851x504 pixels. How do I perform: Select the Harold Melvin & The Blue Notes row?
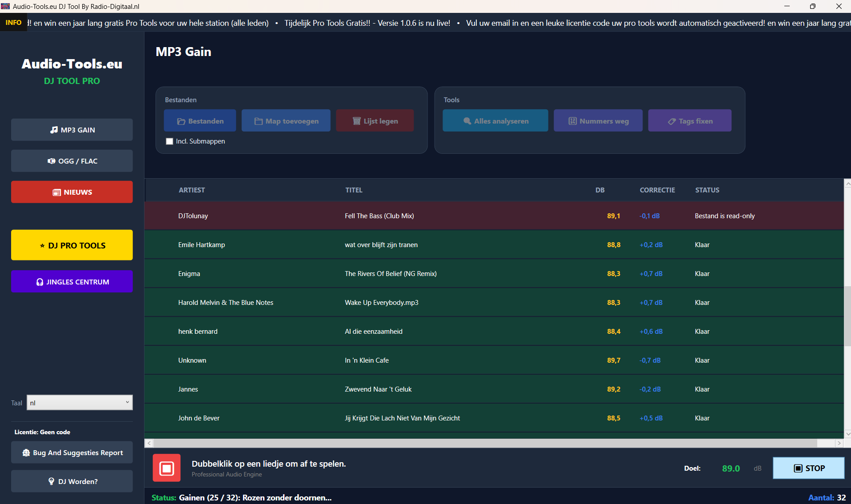(x=494, y=303)
